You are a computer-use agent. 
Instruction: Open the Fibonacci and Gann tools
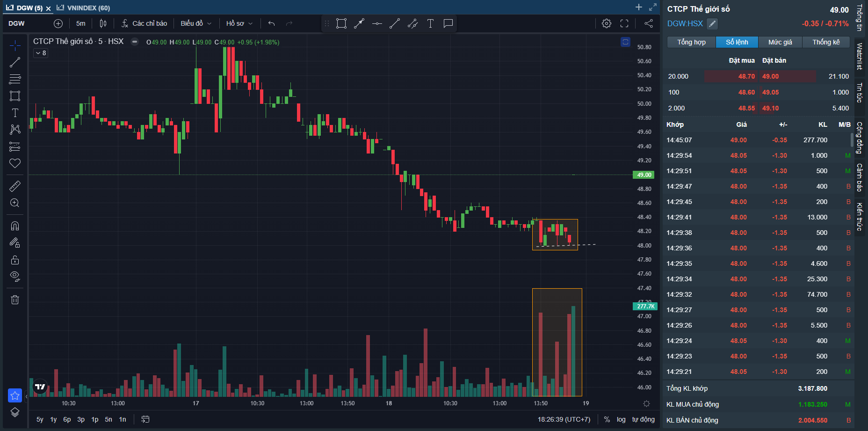15,79
